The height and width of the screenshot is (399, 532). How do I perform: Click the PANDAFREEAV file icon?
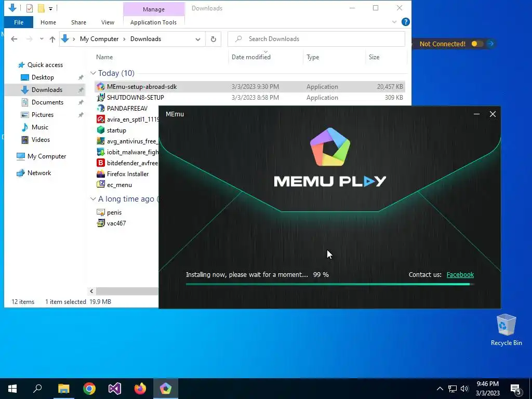coord(100,109)
